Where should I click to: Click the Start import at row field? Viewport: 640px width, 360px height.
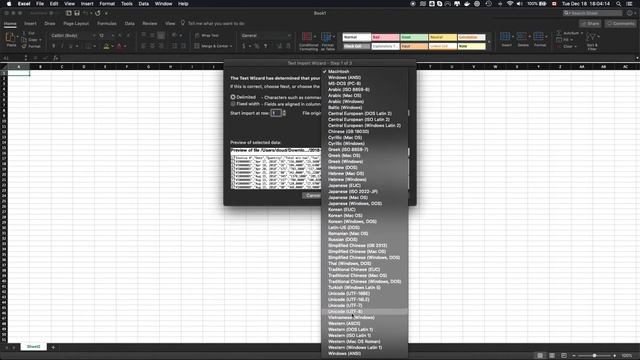pyautogui.click(x=276, y=113)
